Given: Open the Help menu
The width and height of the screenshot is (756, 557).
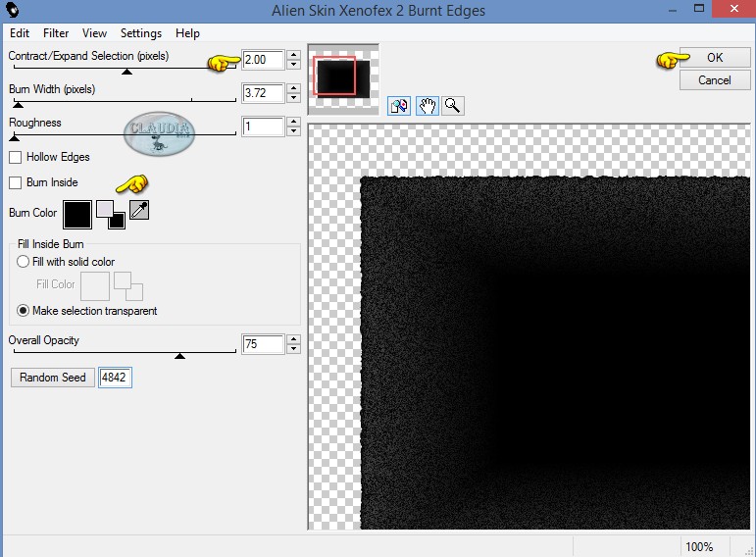Looking at the screenshot, I should coord(187,33).
